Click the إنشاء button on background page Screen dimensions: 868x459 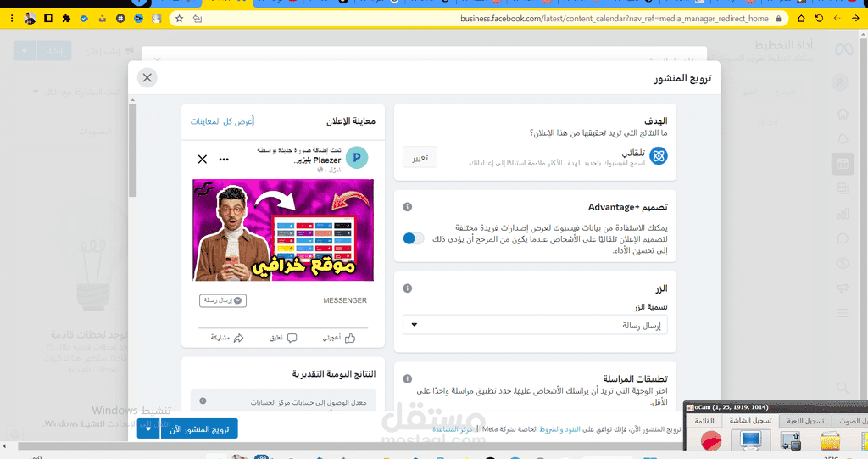pyautogui.click(x=53, y=51)
